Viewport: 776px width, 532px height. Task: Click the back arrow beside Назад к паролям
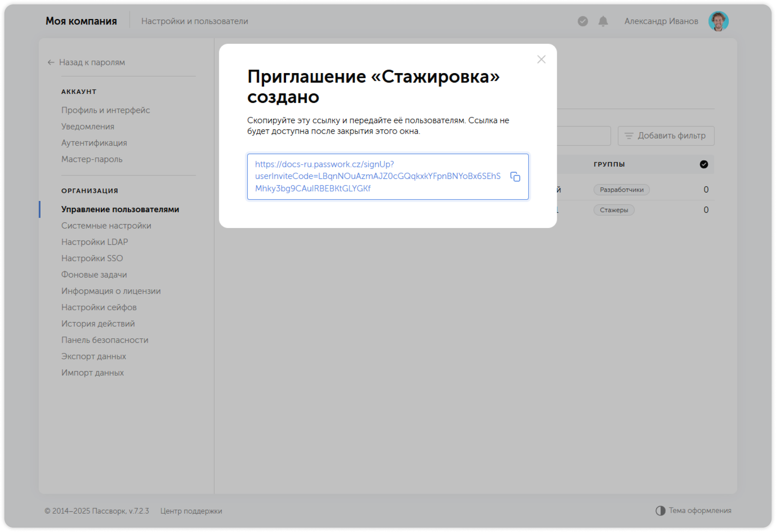[x=50, y=62]
